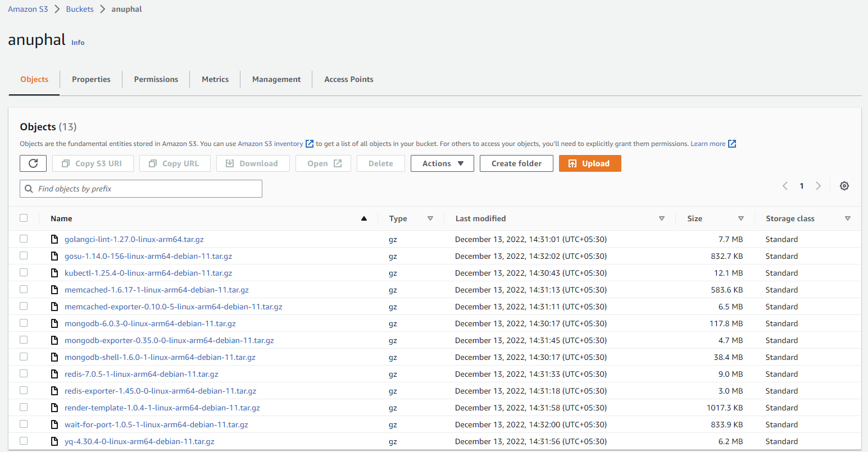Select checkbox for golangci-lint-1.27.0-linux-arm64.tar.gz
868x452 pixels.
pos(24,239)
